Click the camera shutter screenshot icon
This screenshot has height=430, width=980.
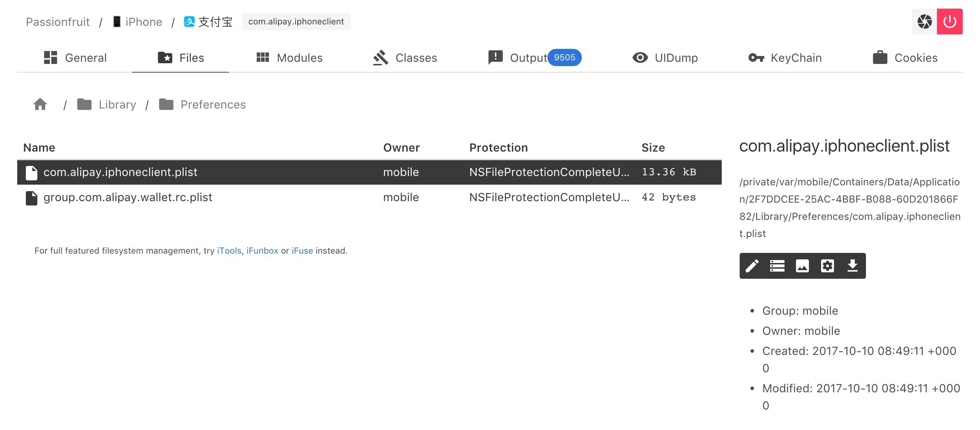[924, 22]
